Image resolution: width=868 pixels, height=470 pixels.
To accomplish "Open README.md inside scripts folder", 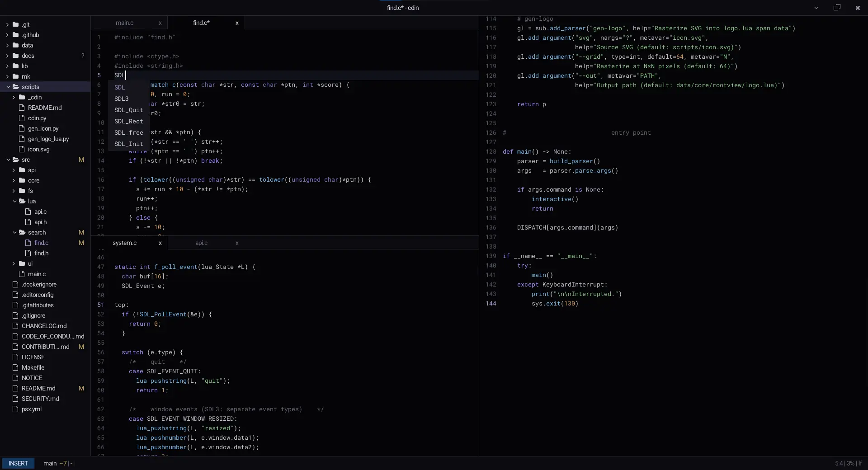I will (x=45, y=108).
